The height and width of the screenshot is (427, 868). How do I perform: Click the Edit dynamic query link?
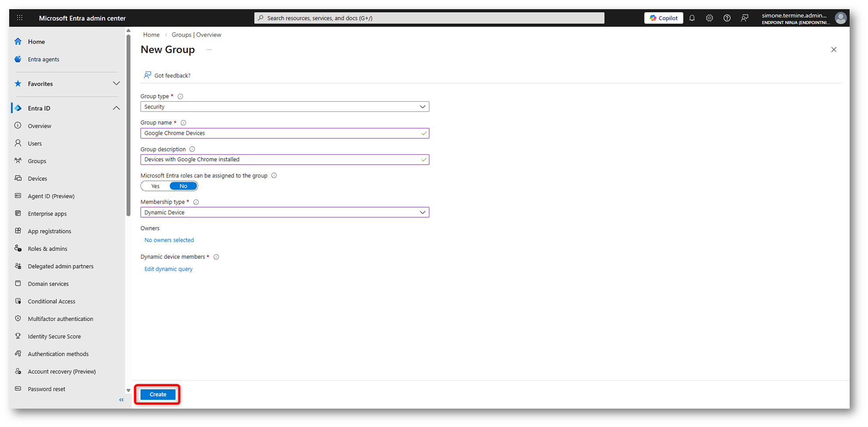tap(168, 269)
